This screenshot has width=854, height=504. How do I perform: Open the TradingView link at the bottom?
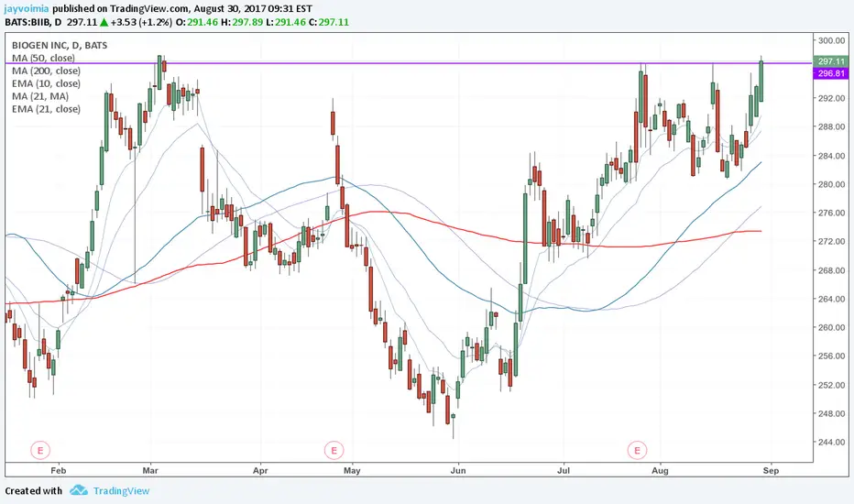[121, 491]
